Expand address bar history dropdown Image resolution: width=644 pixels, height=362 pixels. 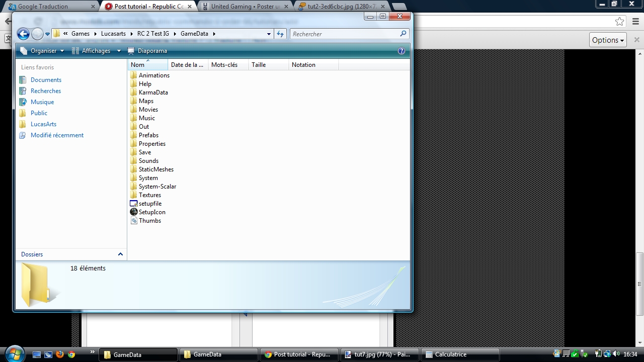click(269, 34)
